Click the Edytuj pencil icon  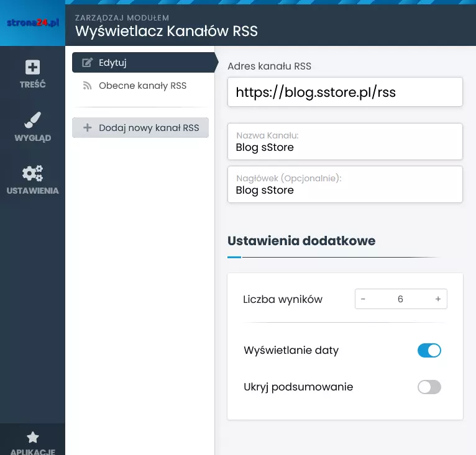point(87,63)
